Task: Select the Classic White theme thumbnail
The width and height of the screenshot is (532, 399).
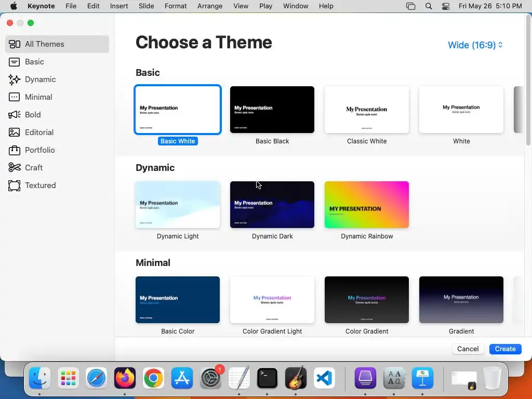Action: click(x=366, y=110)
